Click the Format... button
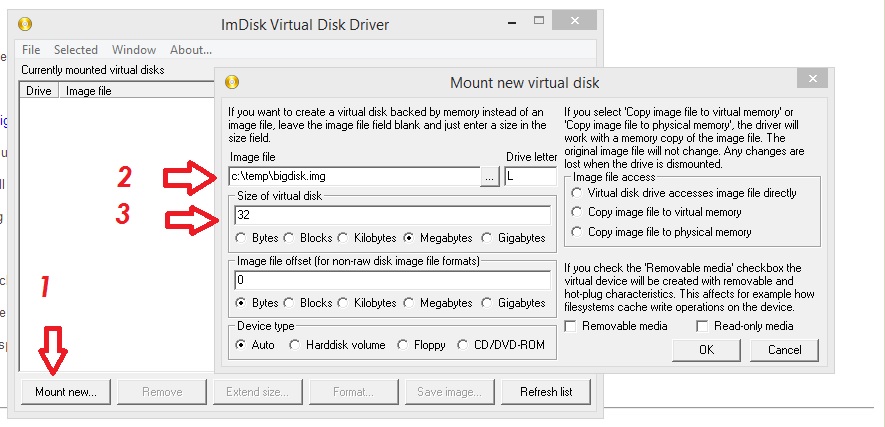 (354, 391)
